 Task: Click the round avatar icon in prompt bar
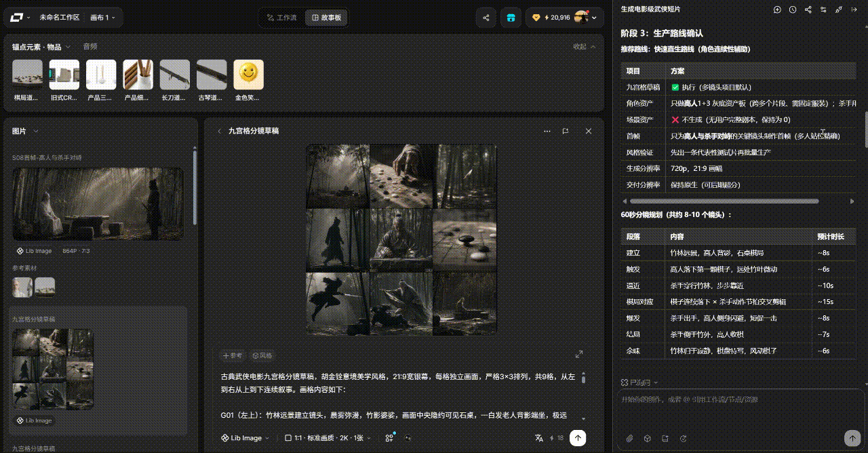(x=408, y=438)
